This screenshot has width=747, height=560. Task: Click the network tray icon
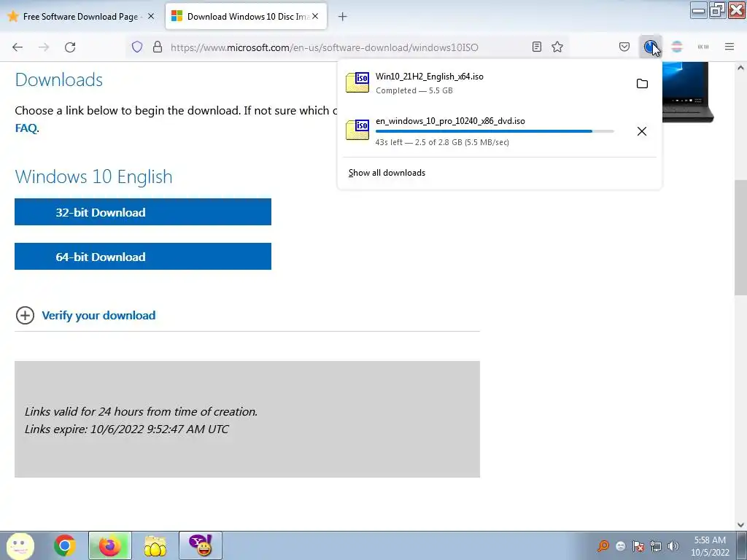tap(656, 545)
